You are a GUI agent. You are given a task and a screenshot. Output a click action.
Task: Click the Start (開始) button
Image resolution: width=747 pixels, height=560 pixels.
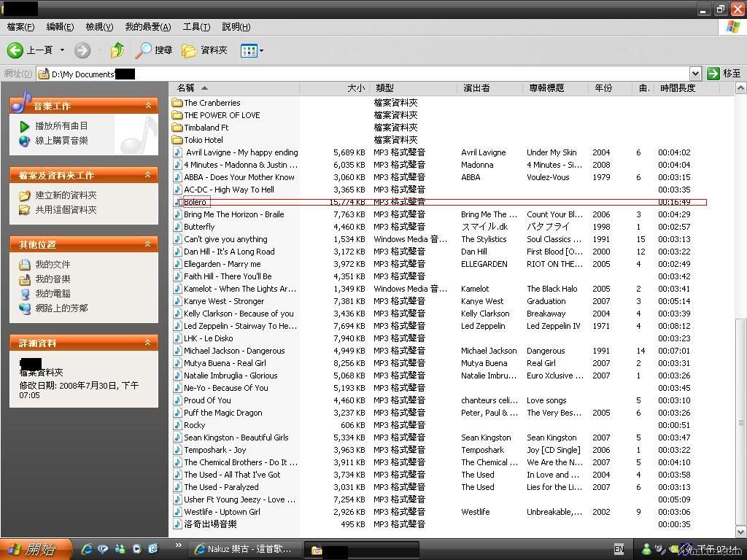coord(36,549)
